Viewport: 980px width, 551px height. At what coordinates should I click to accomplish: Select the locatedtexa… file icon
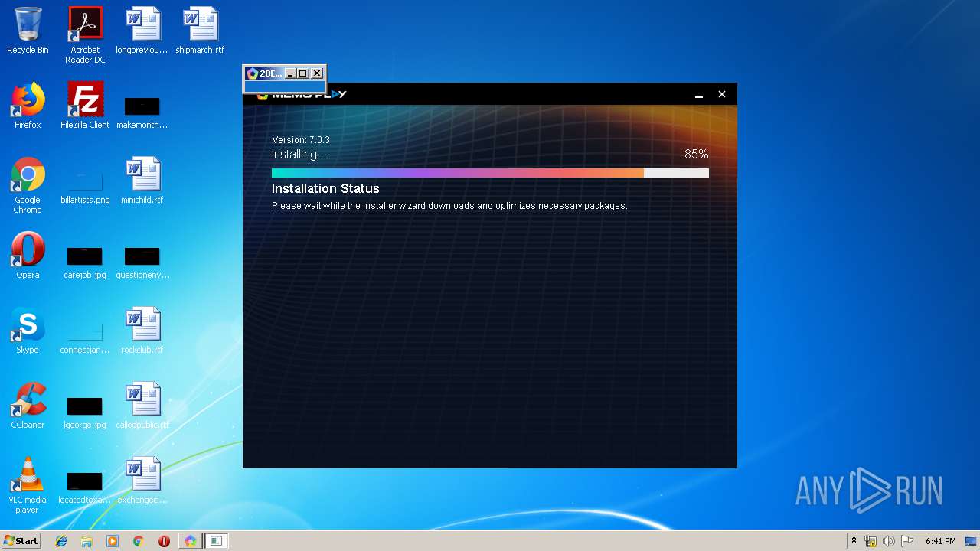pos(85,487)
